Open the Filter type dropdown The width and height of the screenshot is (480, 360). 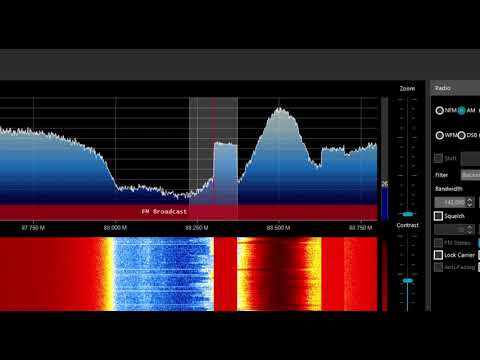470,175
